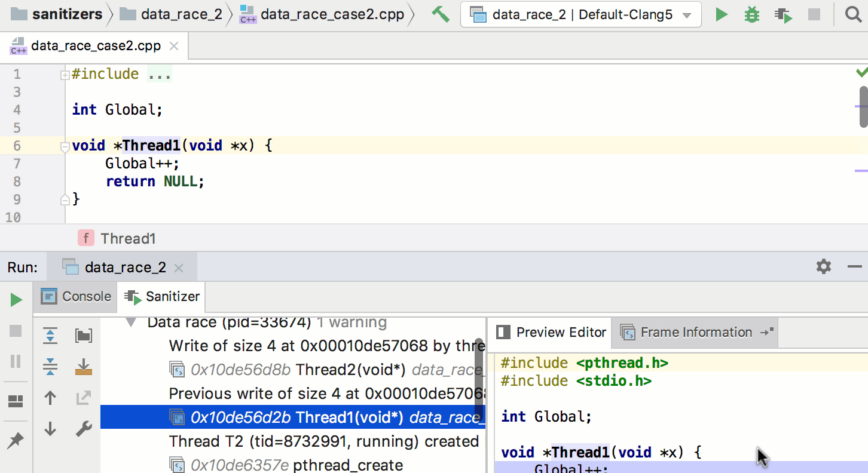Click Expand All icon in sanitizer toolbar
The width and height of the screenshot is (868, 473).
click(50, 336)
